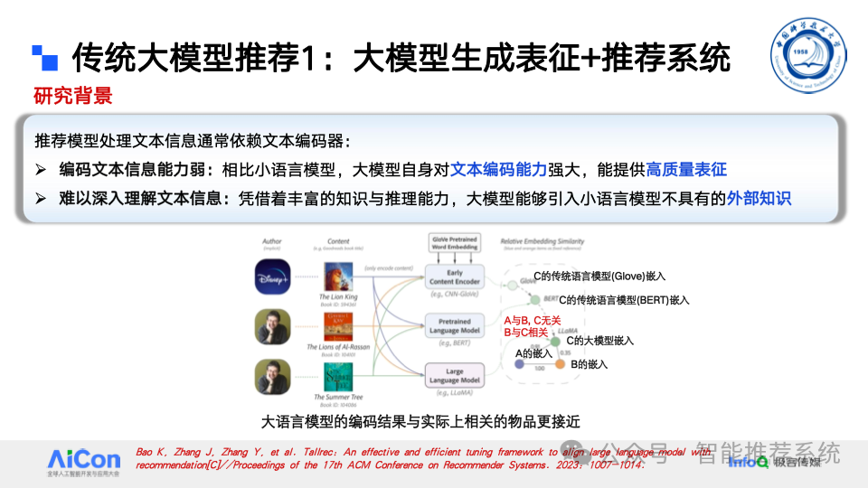This screenshot has height=488, width=868.
Task: Click the AiCon conference logo
Action: [83, 463]
